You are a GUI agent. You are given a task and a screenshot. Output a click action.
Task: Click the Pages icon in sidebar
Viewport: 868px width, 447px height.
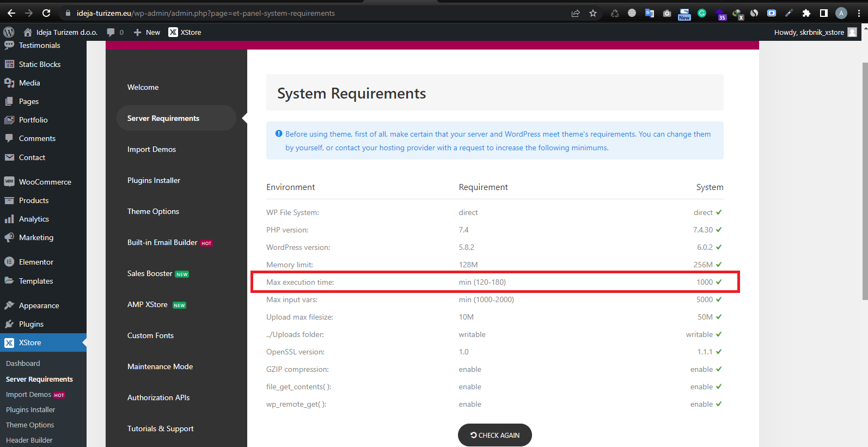pyautogui.click(x=9, y=101)
